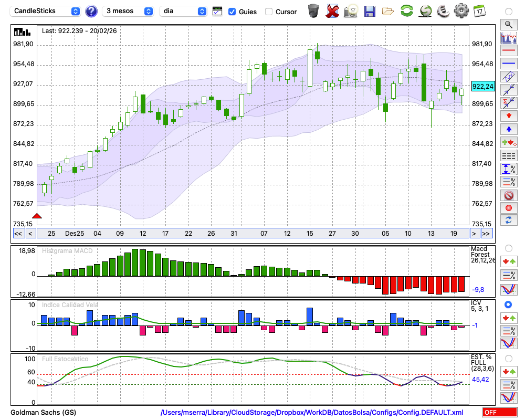Activate the magnifying glass zoom tool
Viewport: 525px width, 420px height.
point(509,25)
